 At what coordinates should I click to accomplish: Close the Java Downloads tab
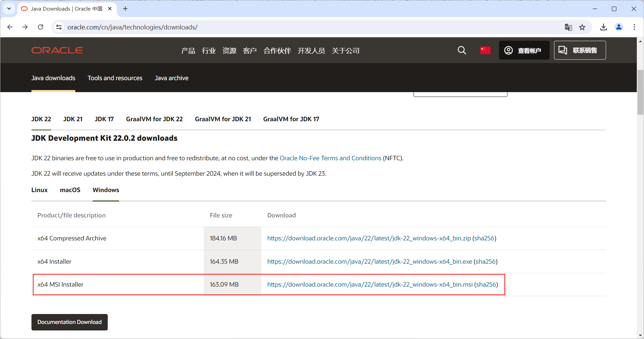(110, 9)
